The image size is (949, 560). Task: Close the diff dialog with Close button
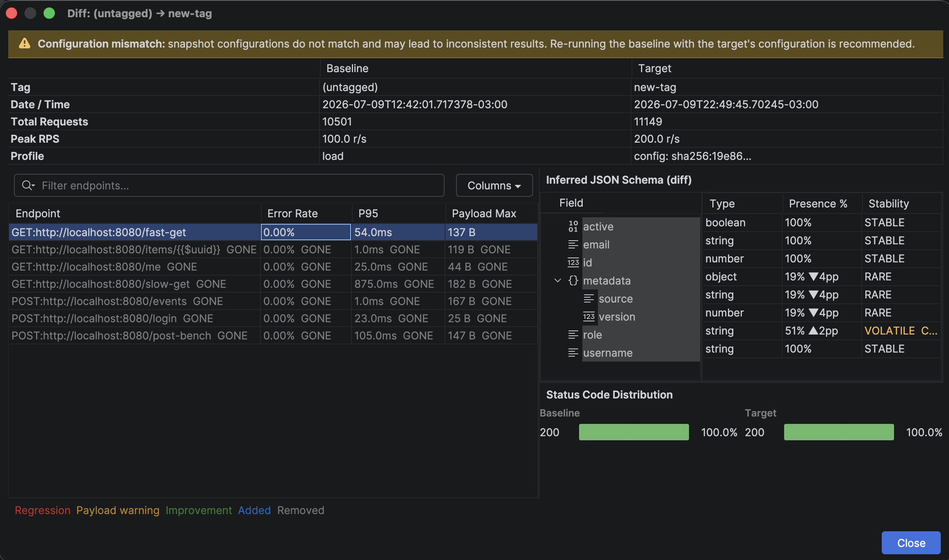click(911, 543)
